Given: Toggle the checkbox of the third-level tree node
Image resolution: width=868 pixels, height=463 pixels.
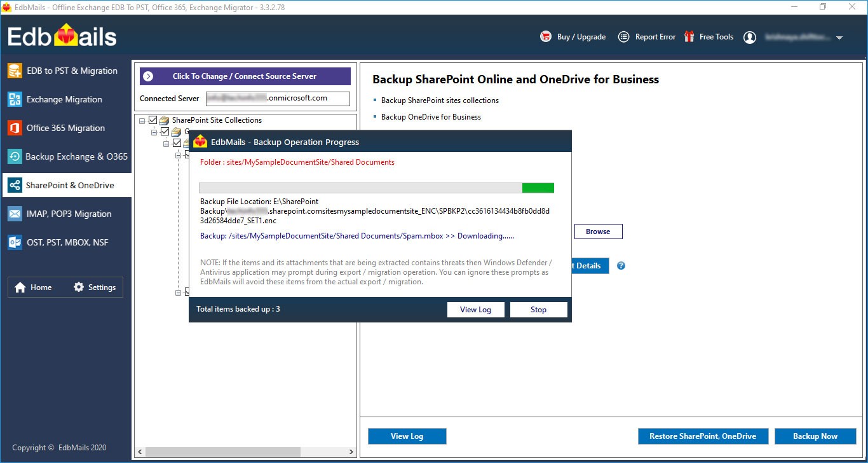Looking at the screenshot, I should (x=177, y=143).
